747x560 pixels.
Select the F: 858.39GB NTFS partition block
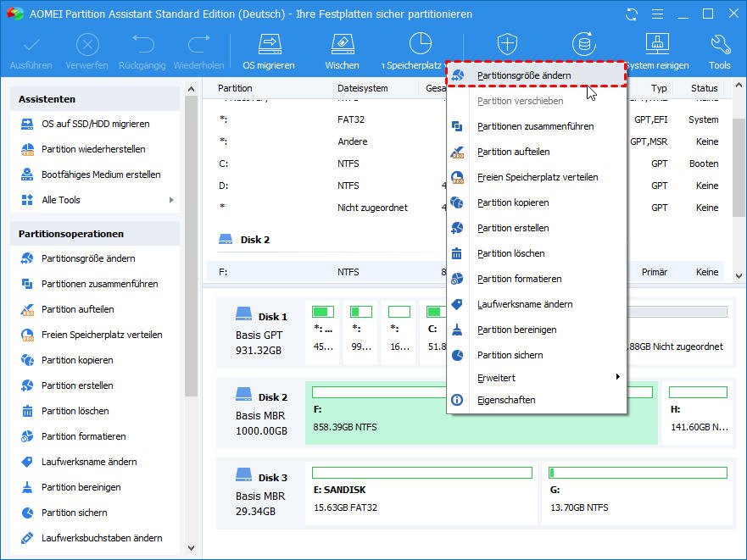pyautogui.click(x=481, y=413)
